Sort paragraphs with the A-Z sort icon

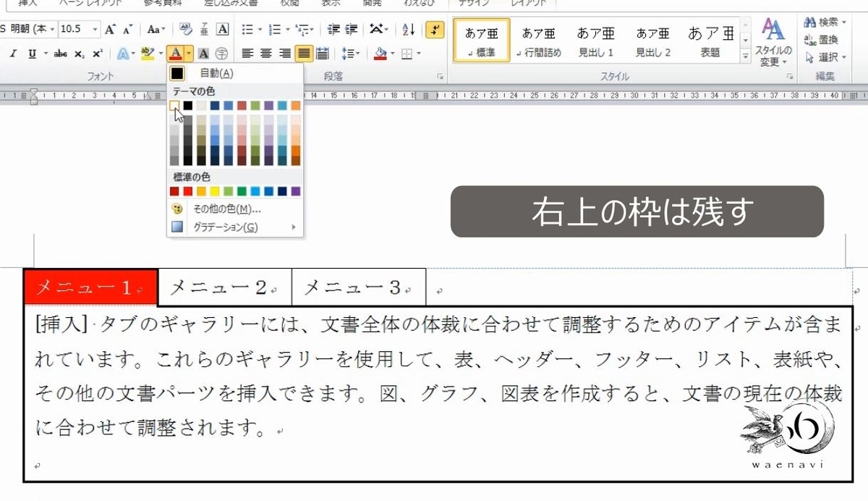[x=408, y=30]
